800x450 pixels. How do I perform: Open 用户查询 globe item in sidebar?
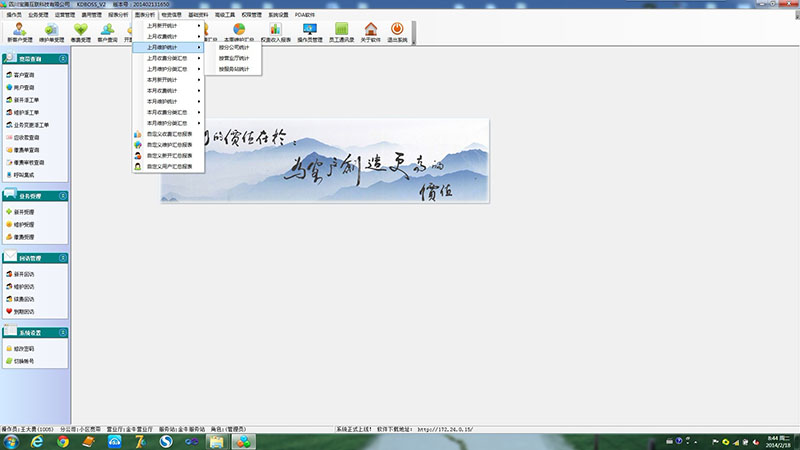[20, 88]
